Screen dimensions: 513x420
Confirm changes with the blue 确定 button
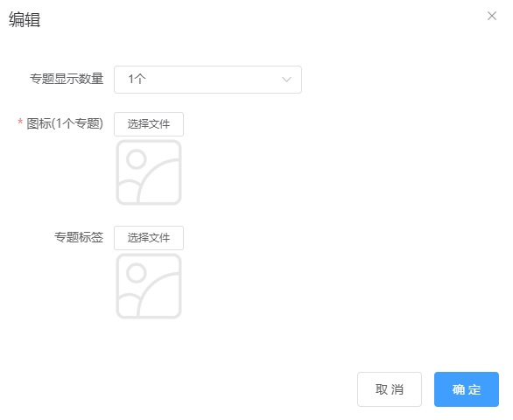(467, 389)
